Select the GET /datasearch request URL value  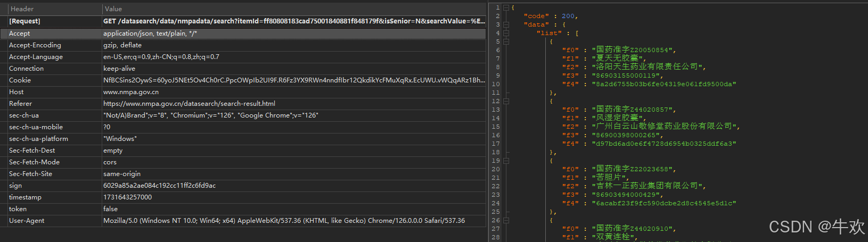(294, 21)
